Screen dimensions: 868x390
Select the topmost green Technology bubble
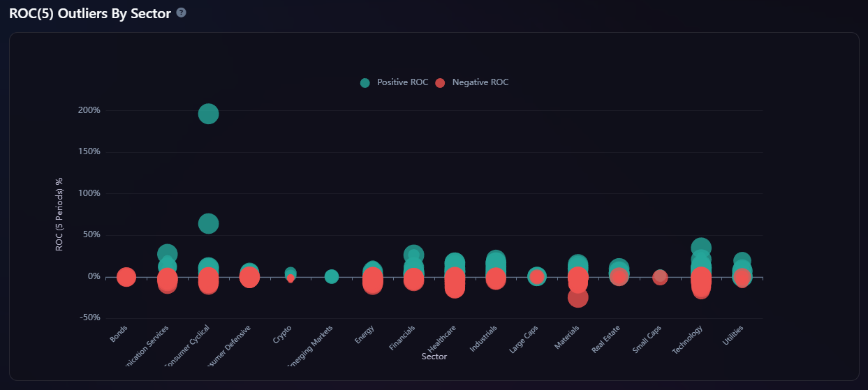pyautogui.click(x=701, y=247)
